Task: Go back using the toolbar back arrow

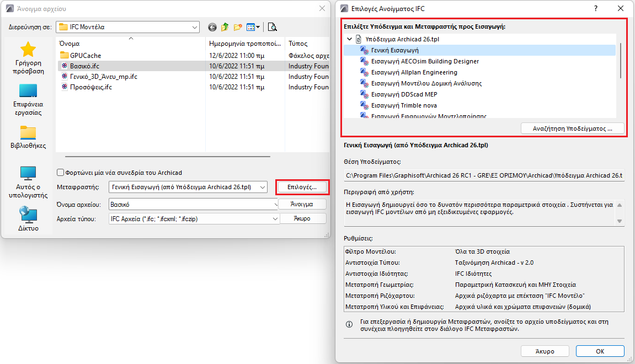Action: tap(212, 27)
